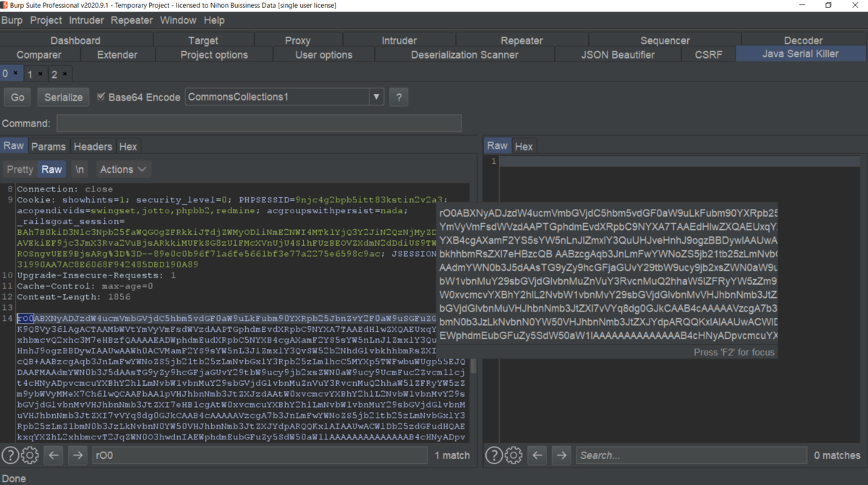Switch to the Extender tab
The height and width of the screenshot is (485, 868).
[117, 54]
